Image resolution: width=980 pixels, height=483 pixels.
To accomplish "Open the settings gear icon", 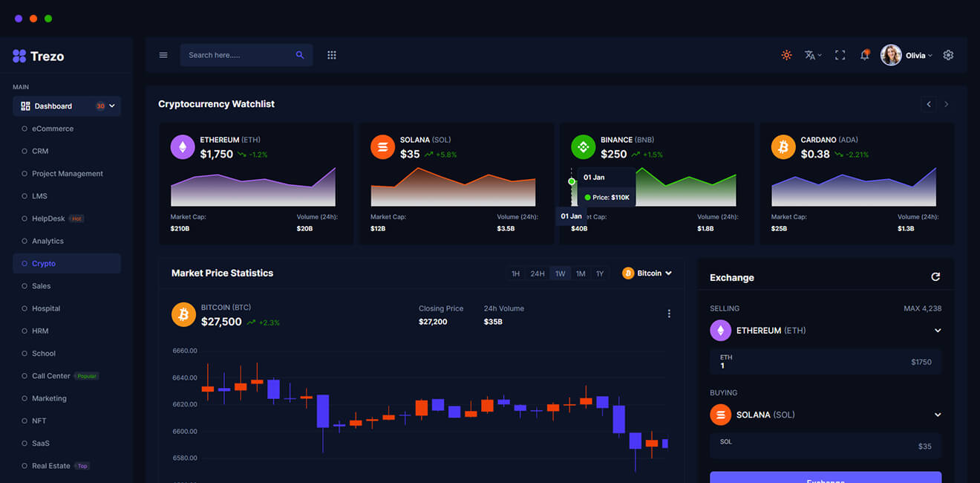I will 948,55.
